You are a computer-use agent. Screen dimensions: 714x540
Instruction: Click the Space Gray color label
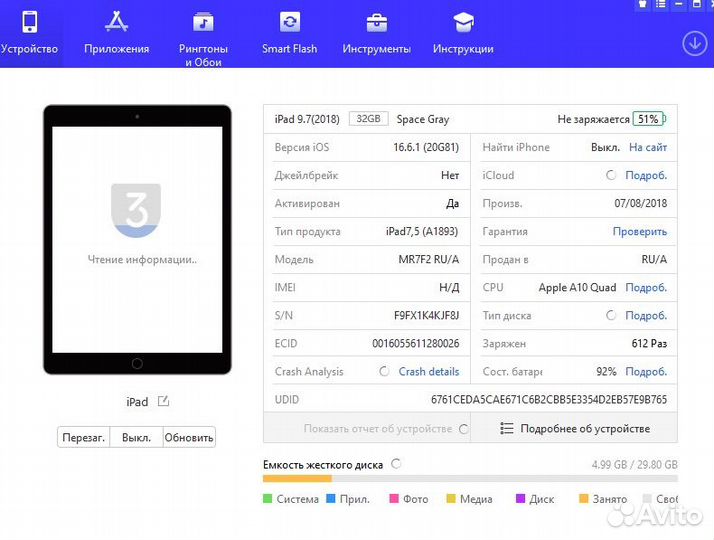423,119
